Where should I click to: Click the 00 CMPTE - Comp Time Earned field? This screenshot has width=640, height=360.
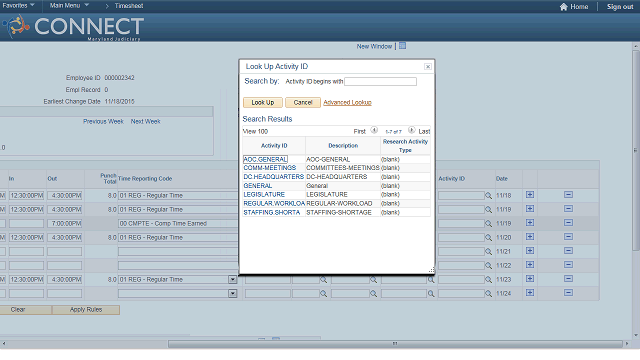(178, 224)
